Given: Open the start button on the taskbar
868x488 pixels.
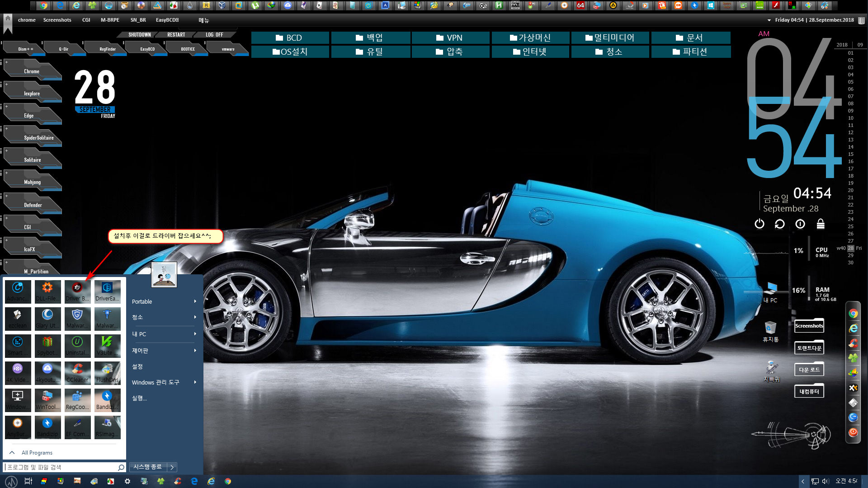Looking at the screenshot, I should pos(11,481).
